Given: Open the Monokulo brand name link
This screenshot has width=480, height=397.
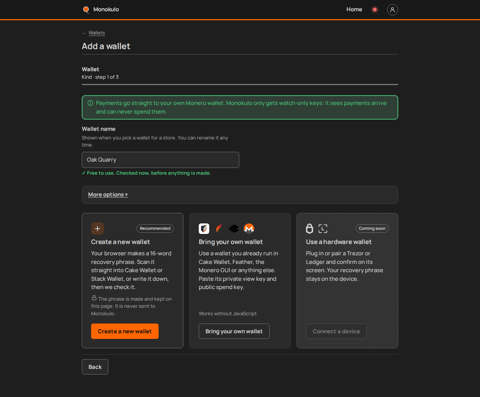Looking at the screenshot, I should (106, 9).
